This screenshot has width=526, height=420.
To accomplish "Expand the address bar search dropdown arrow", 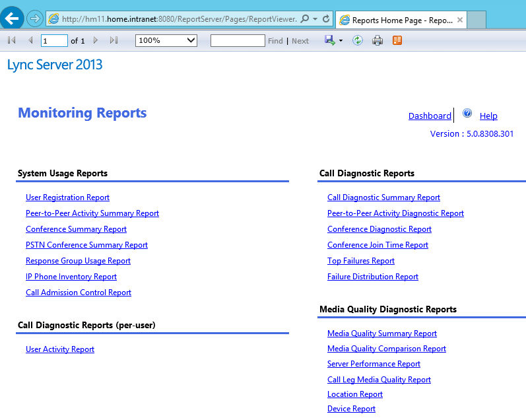I will tap(315, 19).
